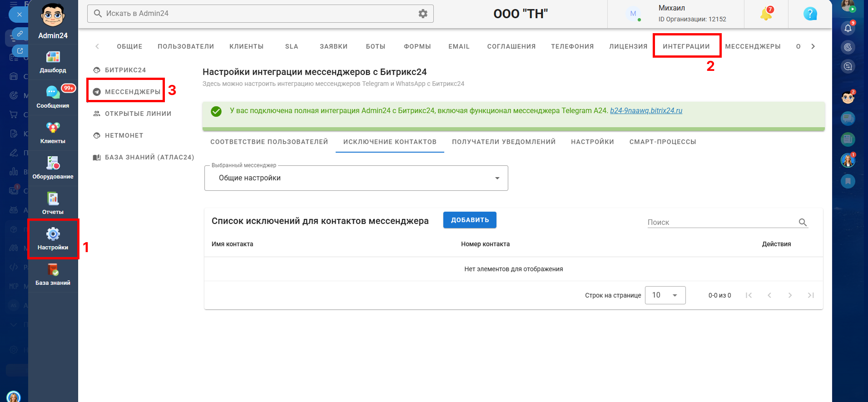Open the woman's avatar chat with 1 badge

(848, 160)
